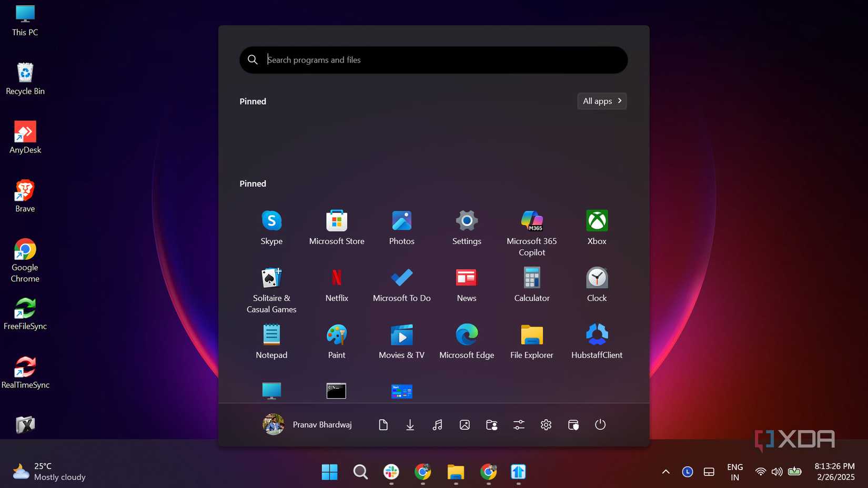Launch the Xbox app

click(597, 226)
